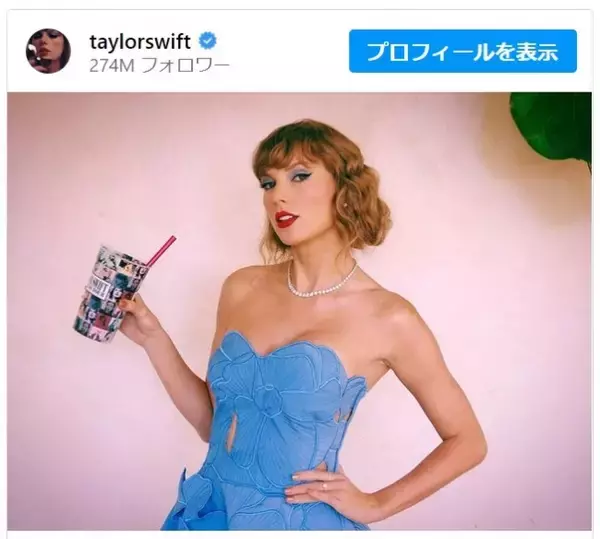Open the taylorswift username link

(x=140, y=41)
